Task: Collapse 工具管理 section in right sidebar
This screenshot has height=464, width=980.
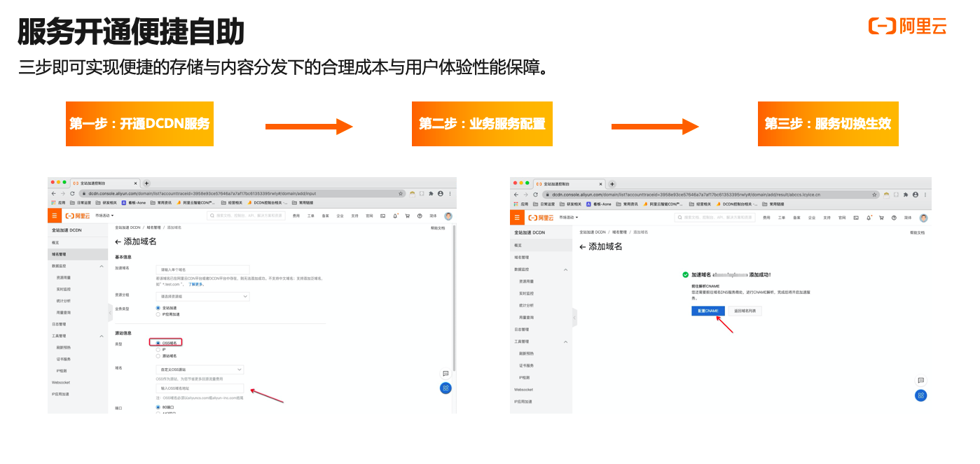Action: point(565,342)
